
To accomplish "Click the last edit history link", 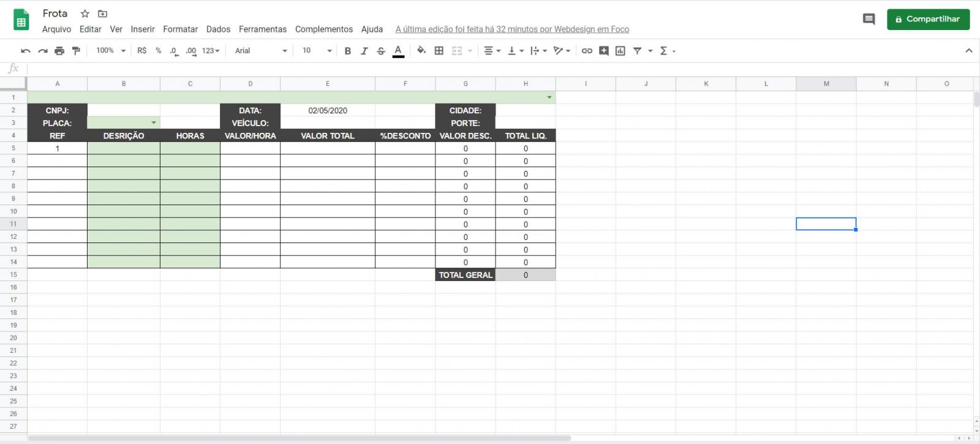I will 512,29.
